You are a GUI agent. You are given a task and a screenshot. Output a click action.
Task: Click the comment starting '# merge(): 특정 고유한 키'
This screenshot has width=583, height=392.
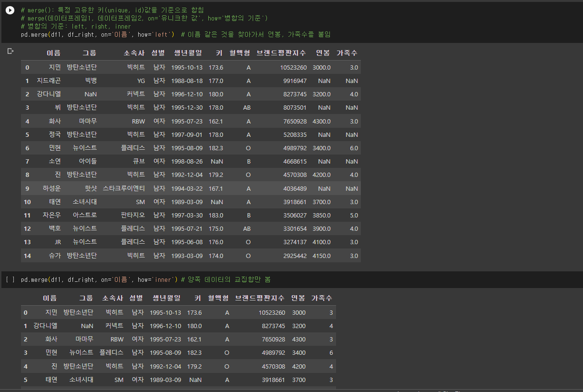point(112,10)
